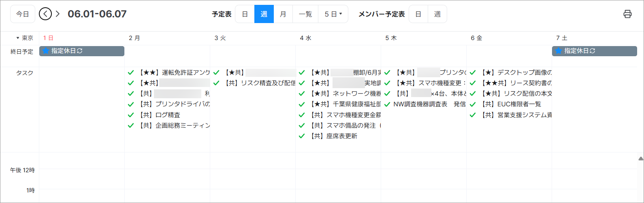Click the repeat icon on Saturday 指定休日
The image size is (644, 203).
[593, 51]
